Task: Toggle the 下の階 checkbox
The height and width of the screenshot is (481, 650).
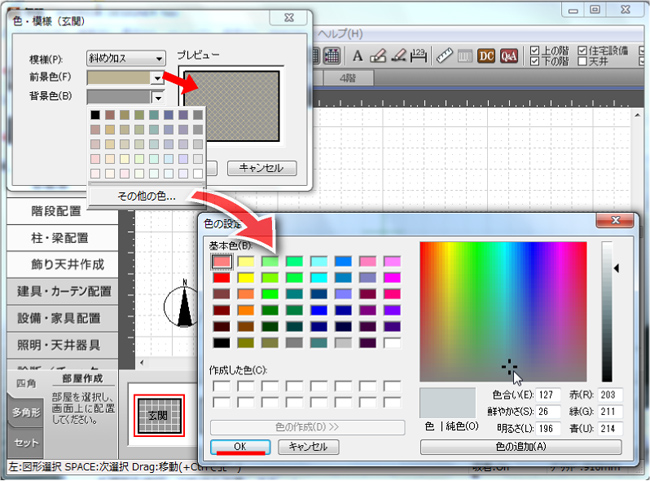Action: coord(535,61)
